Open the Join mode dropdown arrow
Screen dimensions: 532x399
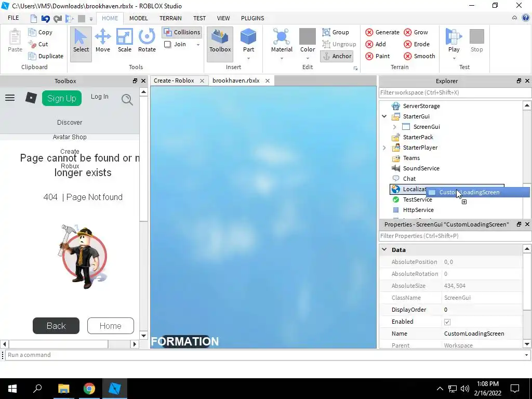coord(198,45)
